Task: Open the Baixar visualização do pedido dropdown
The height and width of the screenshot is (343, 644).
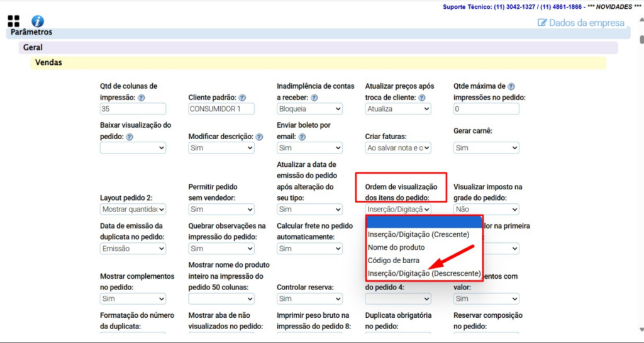Action: [x=133, y=148]
